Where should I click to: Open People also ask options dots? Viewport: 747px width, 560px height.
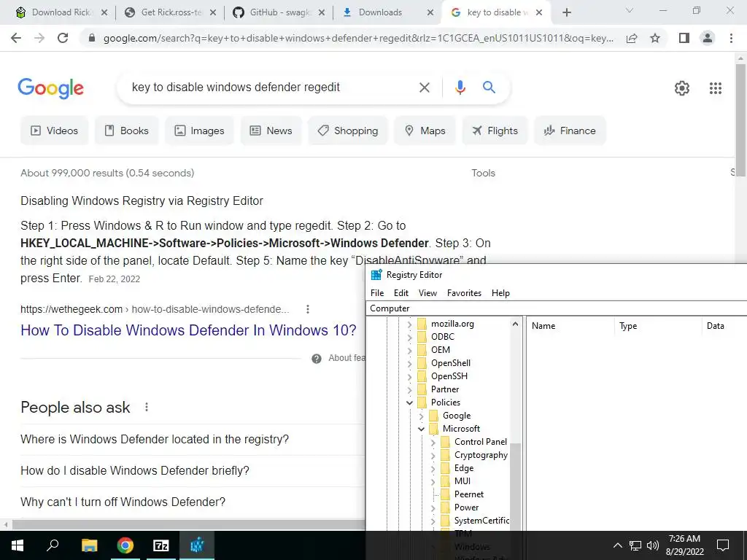[x=147, y=407]
